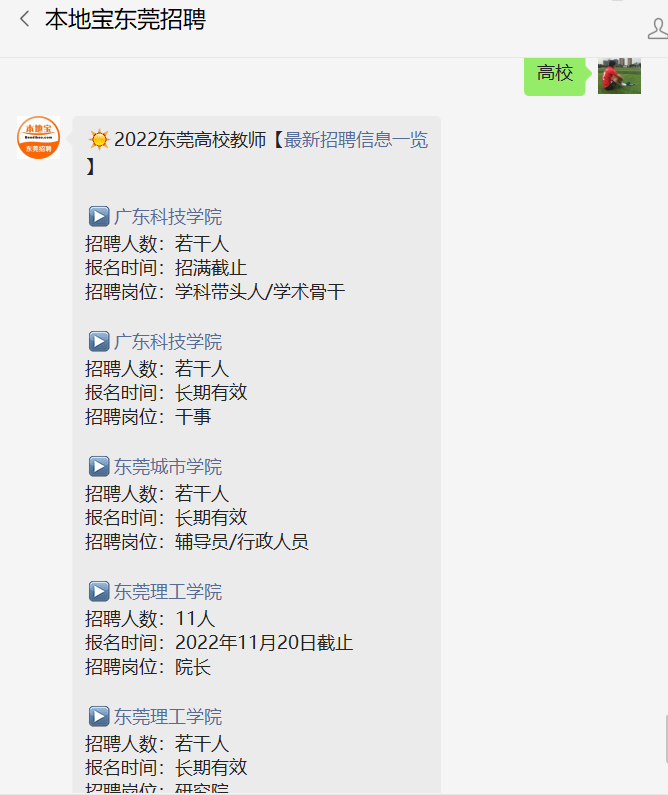
Task: Click play icon beside 东莞城市学院
Action: click(99, 466)
